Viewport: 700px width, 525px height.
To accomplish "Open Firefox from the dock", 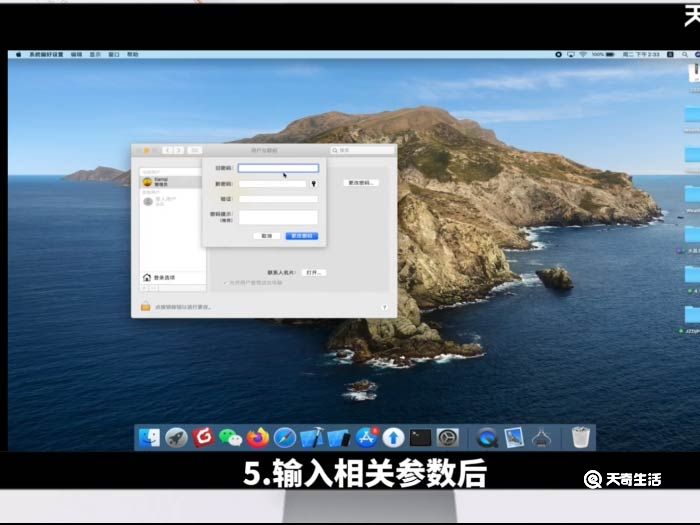I will coord(258,437).
